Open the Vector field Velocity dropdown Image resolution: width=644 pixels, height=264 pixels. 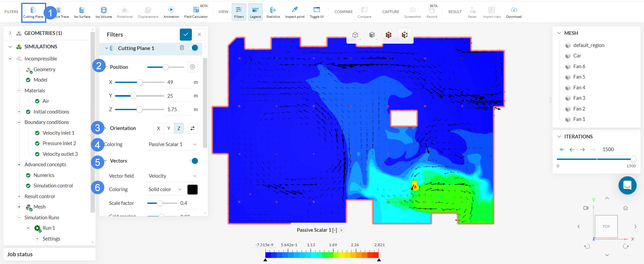tap(172, 176)
